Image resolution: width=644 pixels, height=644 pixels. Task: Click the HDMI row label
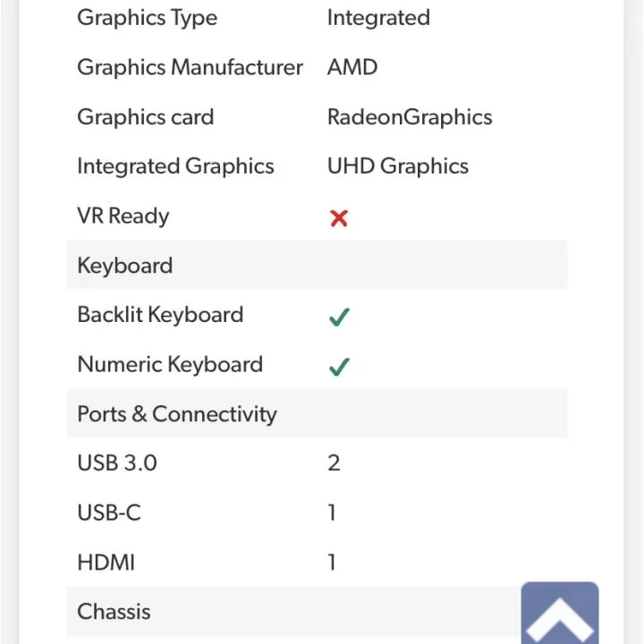point(106,563)
